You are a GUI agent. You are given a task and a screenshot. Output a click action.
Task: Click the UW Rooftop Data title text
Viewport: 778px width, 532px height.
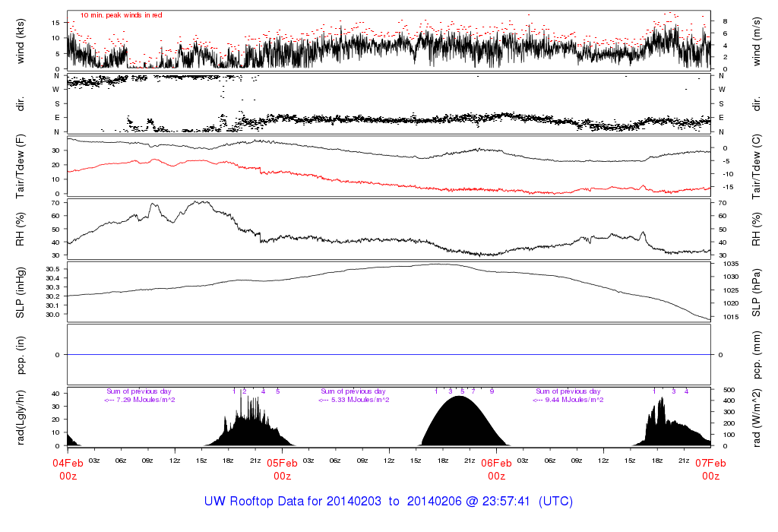[x=388, y=502]
